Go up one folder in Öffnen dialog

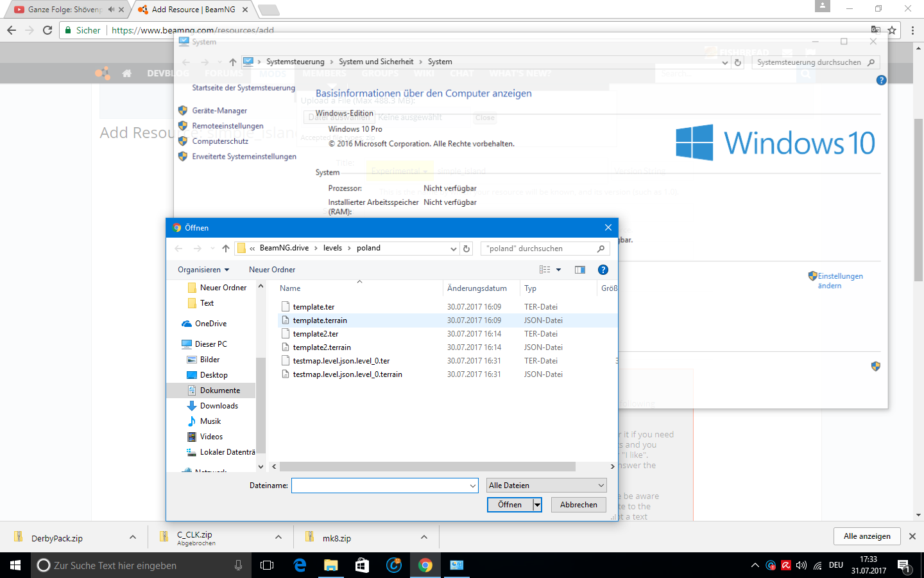226,249
